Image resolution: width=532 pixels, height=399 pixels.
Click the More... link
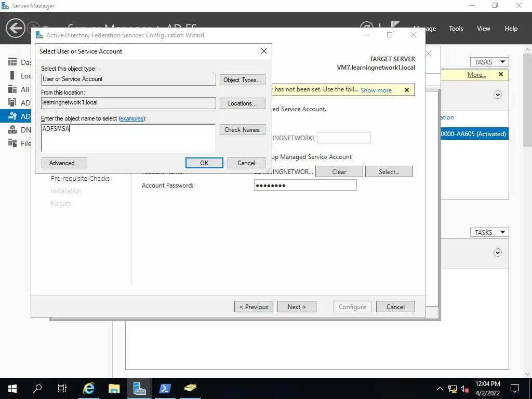tap(477, 75)
